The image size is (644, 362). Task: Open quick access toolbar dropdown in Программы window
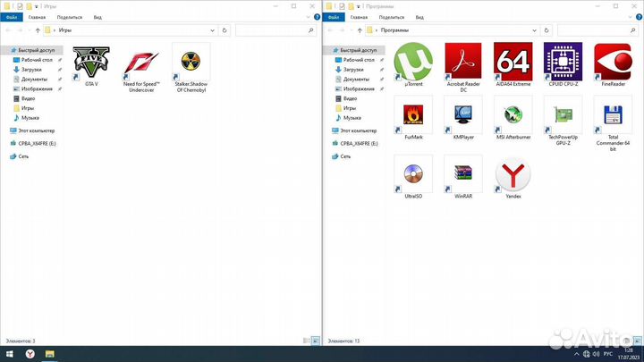[358, 6]
